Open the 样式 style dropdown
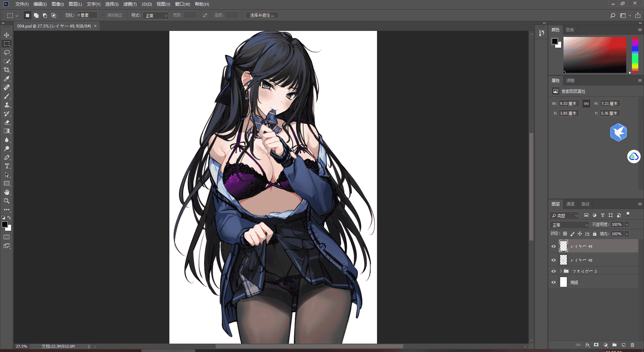This screenshot has width=644, height=352. [156, 15]
